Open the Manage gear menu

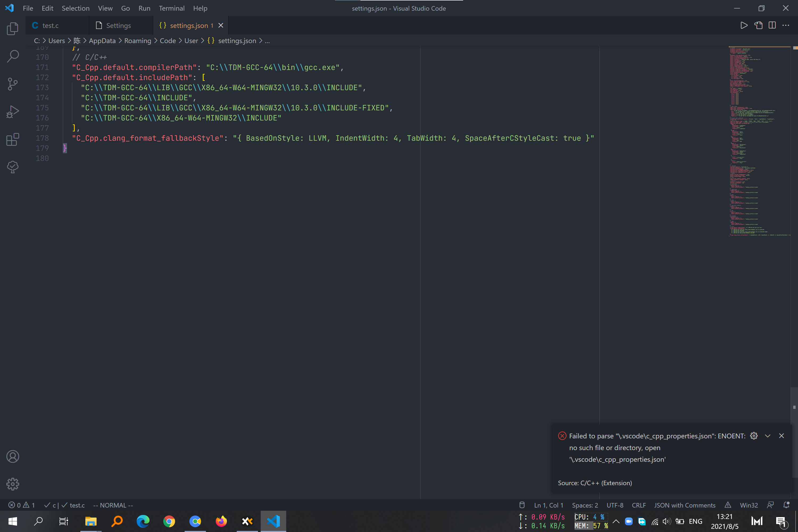(x=13, y=484)
